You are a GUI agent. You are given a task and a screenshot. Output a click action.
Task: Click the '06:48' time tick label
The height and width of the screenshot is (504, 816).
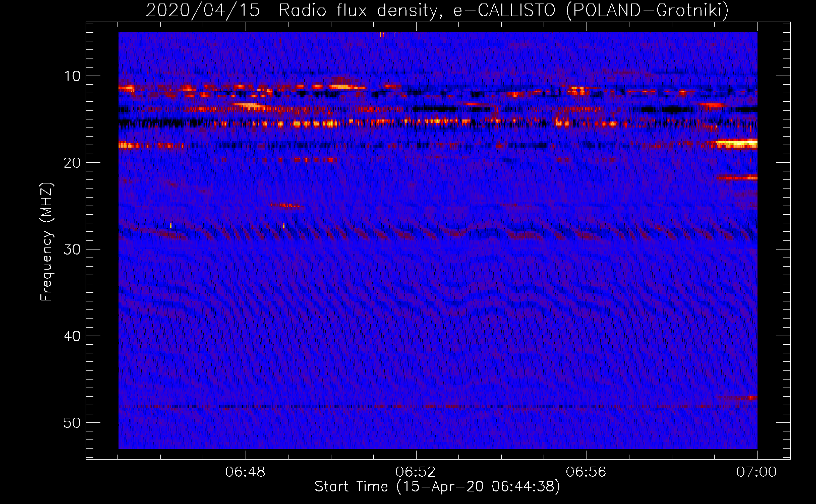pyautogui.click(x=246, y=472)
